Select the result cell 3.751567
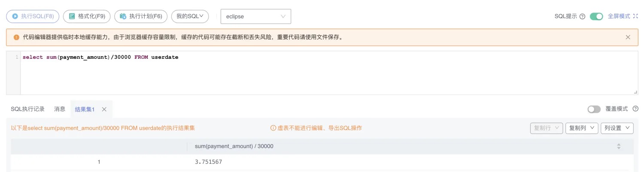Image resolution: width=644 pixels, height=172 pixels. (209, 162)
